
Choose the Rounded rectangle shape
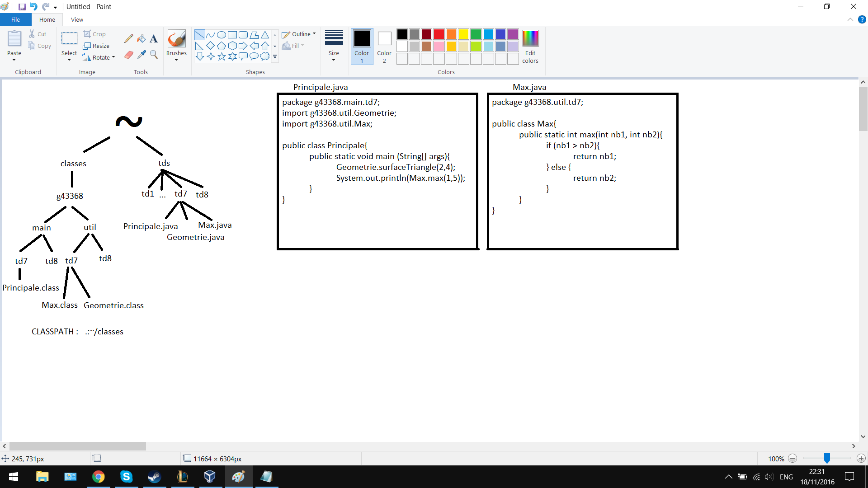click(x=243, y=35)
